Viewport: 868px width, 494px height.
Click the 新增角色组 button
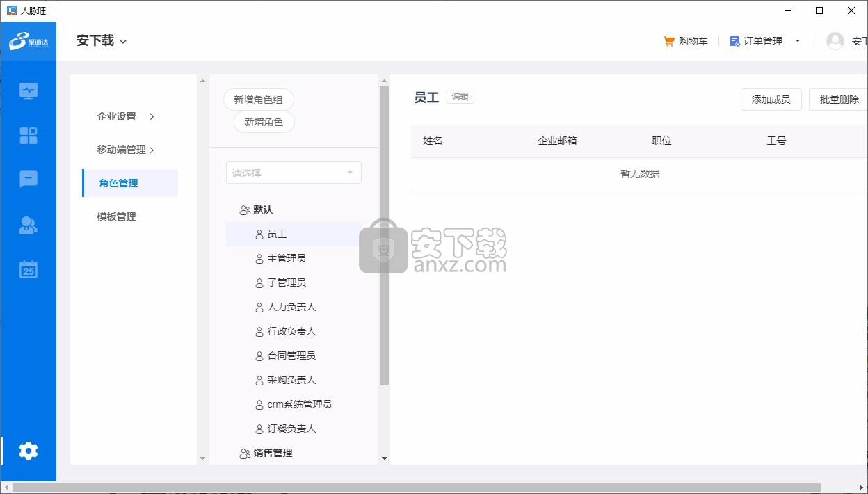click(259, 99)
